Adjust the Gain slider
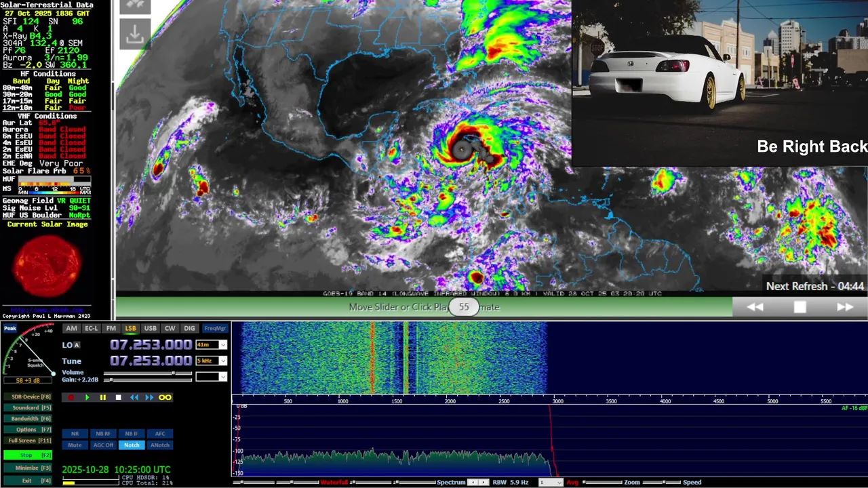868x488 pixels. point(148,380)
